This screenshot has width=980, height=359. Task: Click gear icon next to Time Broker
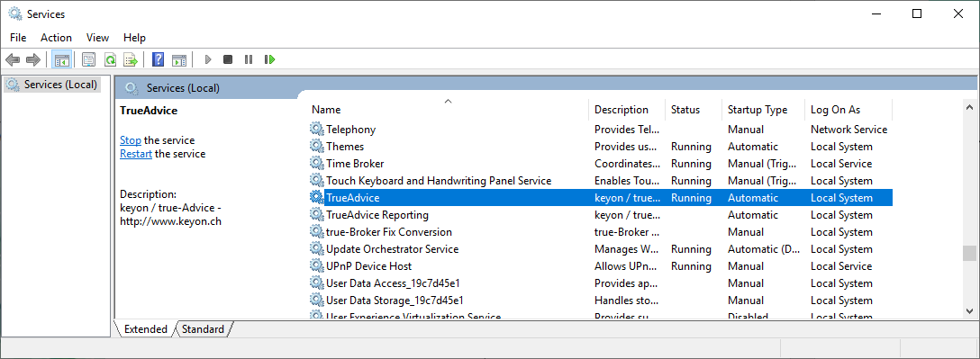tap(317, 164)
